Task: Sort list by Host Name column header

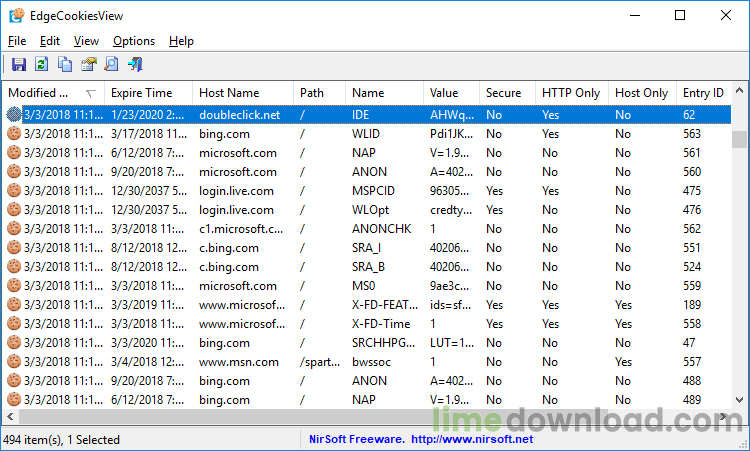Action: coord(229,93)
